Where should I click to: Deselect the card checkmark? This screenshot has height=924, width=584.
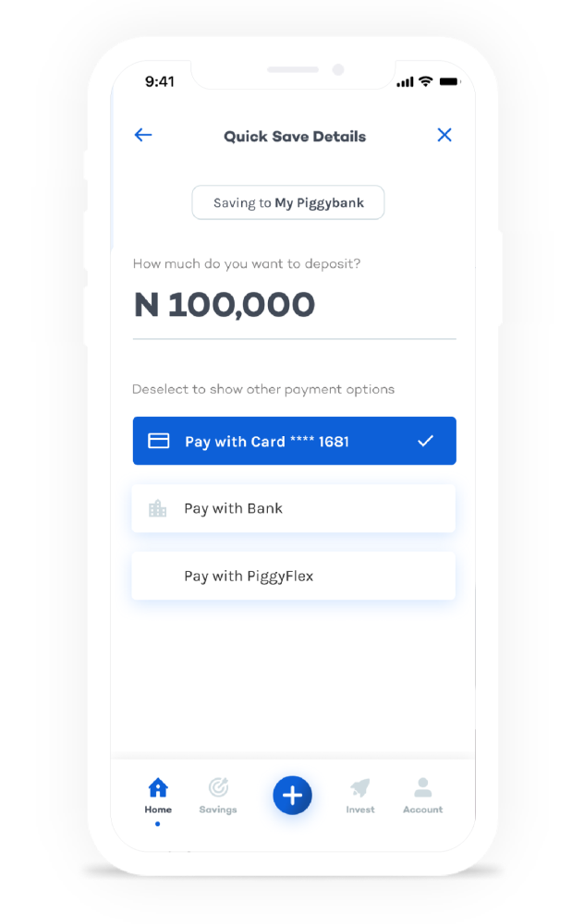tap(425, 441)
